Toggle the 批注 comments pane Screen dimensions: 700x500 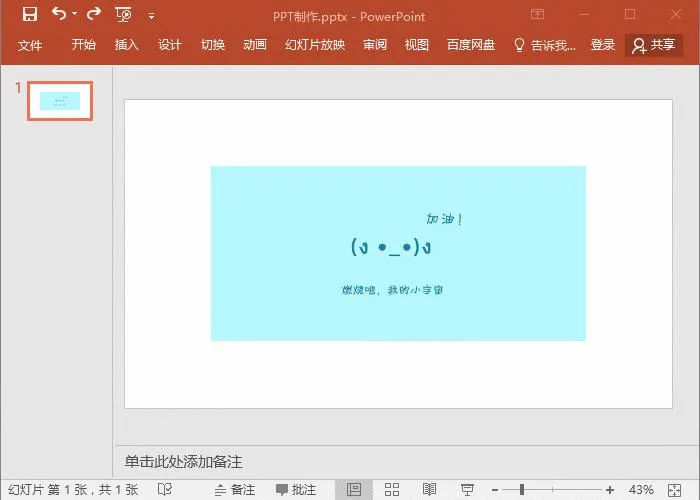coord(296,489)
